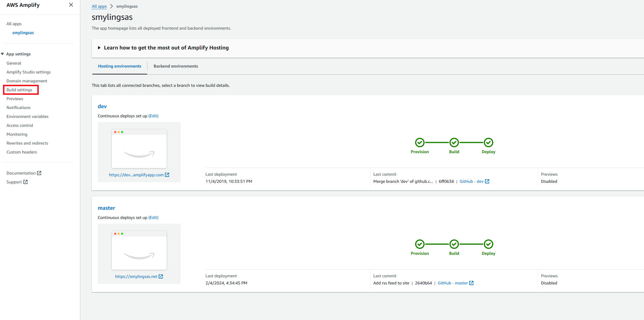The image size is (644, 320).
Task: Click the master Deploy step label
Action: (488, 253)
